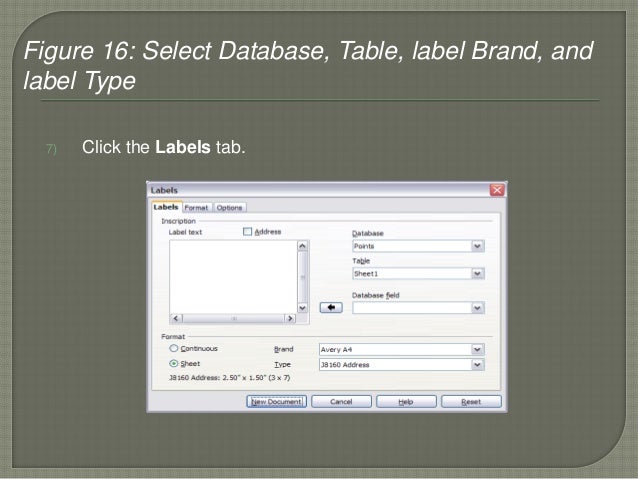Switch to the Options tab
Screen dimensions: 638x479
click(229, 208)
